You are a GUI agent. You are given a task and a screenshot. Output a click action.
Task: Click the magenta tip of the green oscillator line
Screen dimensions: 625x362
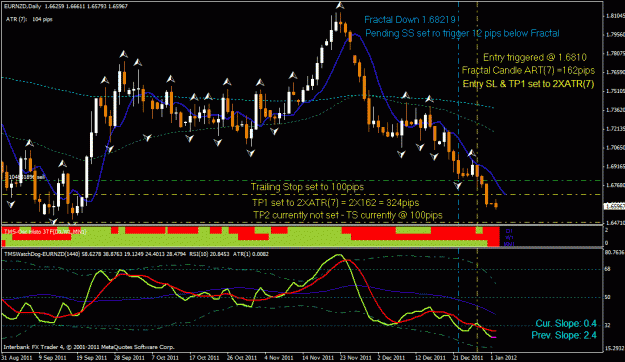click(493, 337)
